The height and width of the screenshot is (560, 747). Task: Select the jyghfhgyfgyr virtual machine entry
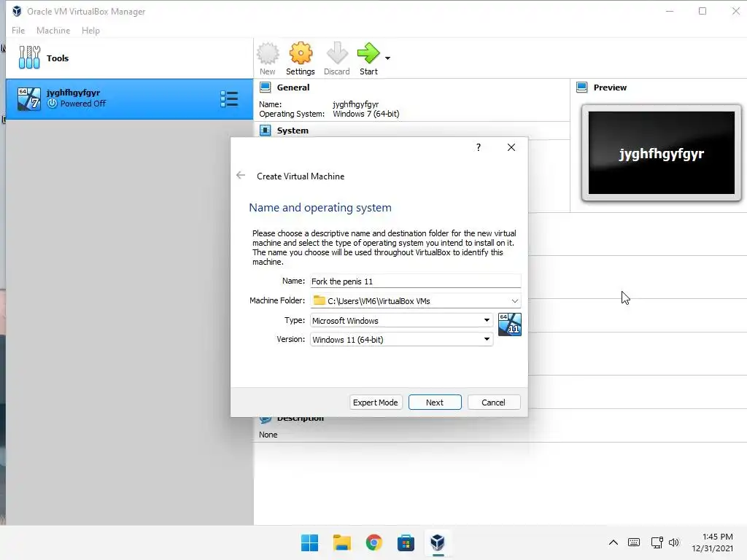[x=129, y=99]
